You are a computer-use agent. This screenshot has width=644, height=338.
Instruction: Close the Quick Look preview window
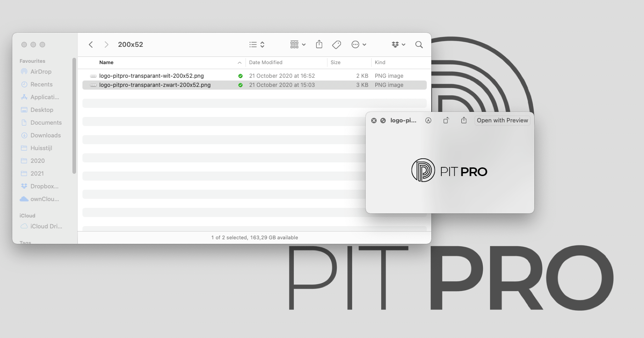coord(374,121)
